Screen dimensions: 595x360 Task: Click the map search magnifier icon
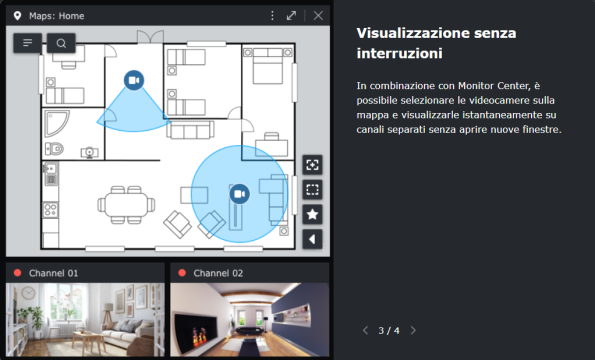tap(61, 43)
